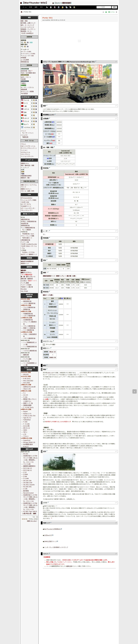Click the Pvrbv 551 vehicle screenshot

click(x=77, y=83)
